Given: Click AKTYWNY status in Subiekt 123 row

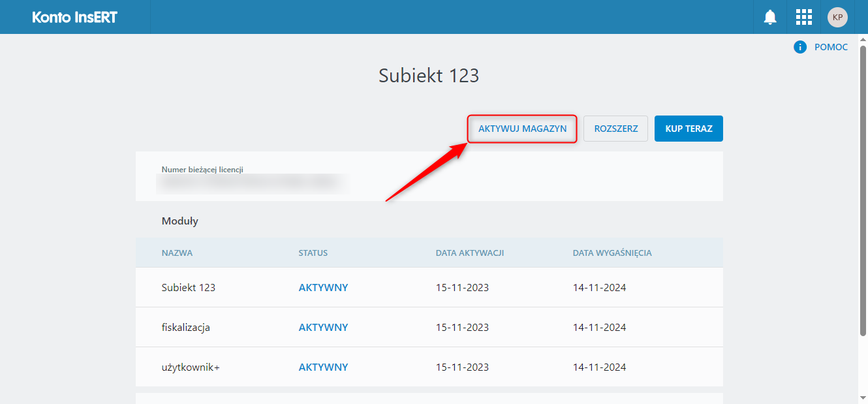Looking at the screenshot, I should tap(324, 287).
